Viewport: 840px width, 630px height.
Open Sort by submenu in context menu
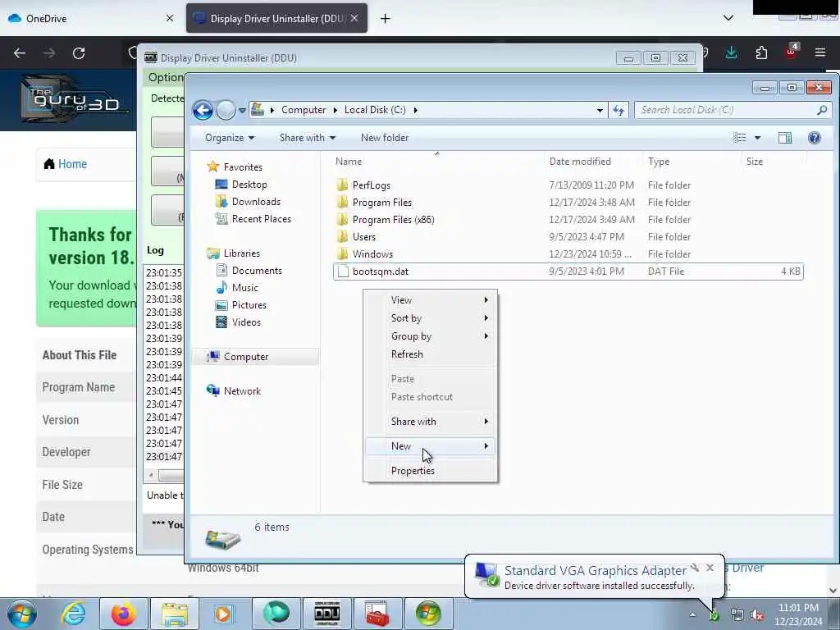(430, 318)
